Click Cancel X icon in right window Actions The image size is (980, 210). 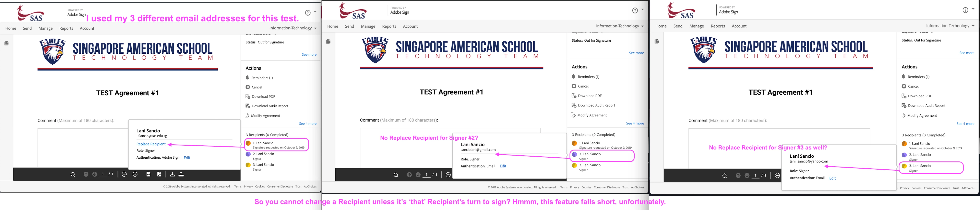[904, 86]
